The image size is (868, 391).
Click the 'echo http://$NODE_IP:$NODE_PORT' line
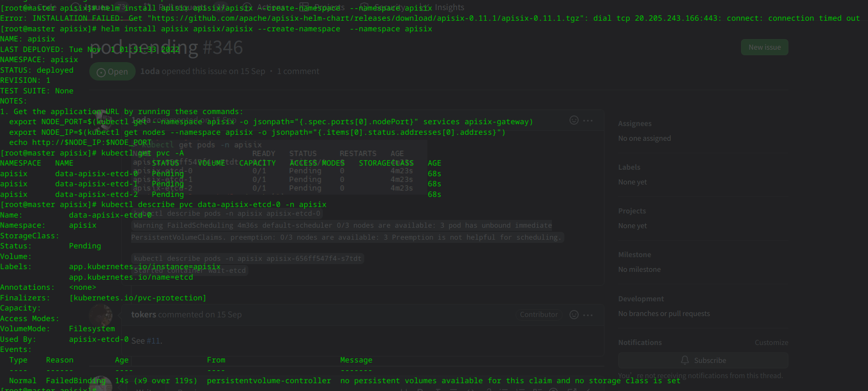80,143
